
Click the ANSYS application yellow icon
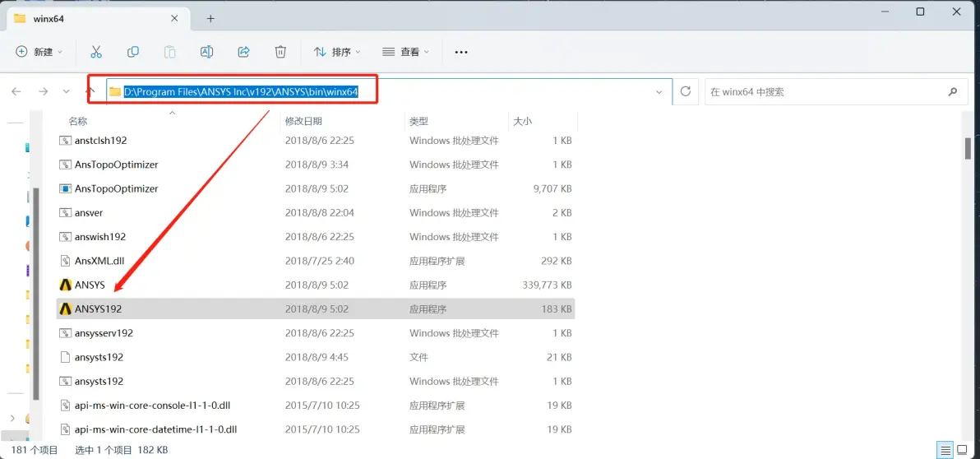pos(66,285)
